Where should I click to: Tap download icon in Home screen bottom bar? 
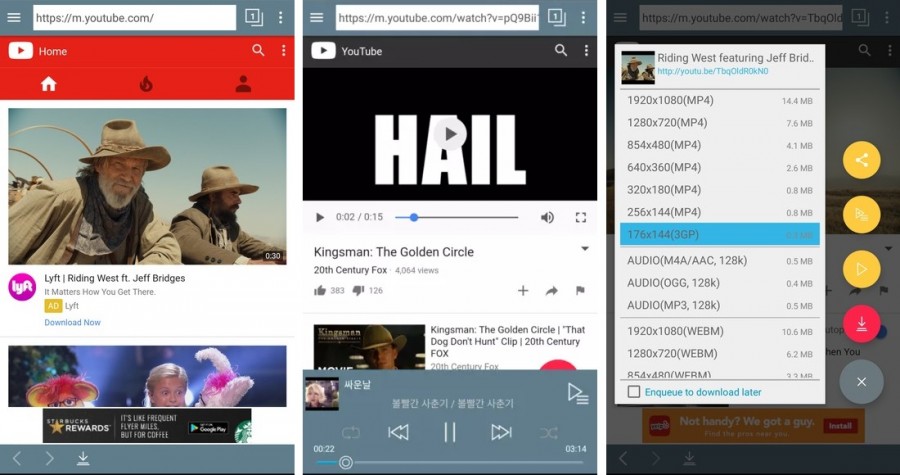(83, 458)
